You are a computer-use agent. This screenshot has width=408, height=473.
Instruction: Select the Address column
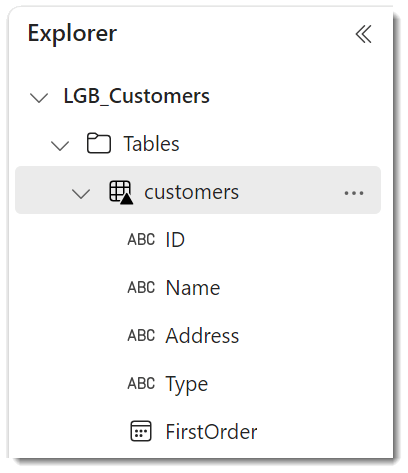pos(202,336)
